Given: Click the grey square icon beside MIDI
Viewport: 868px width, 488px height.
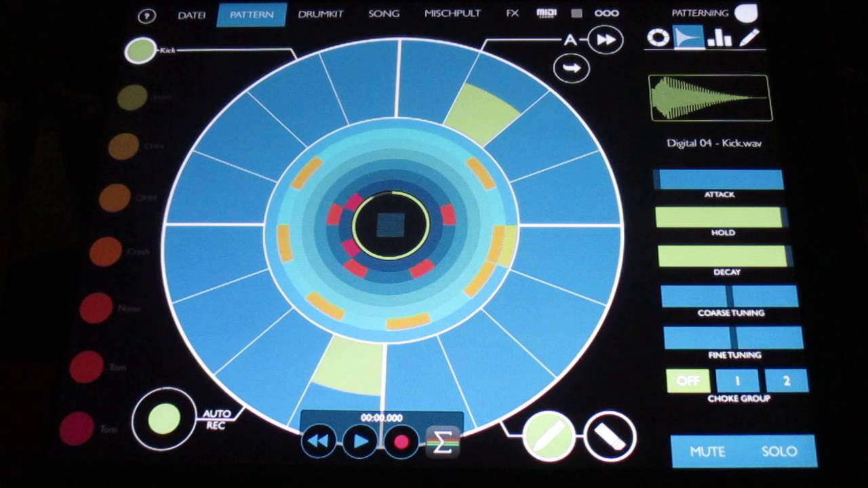Looking at the screenshot, I should point(576,13).
